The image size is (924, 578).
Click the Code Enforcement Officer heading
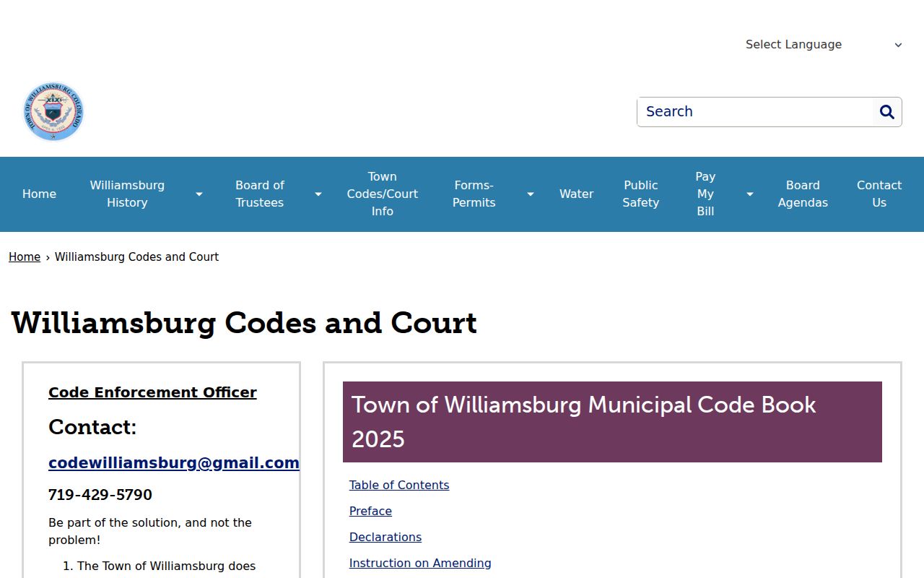pos(152,392)
